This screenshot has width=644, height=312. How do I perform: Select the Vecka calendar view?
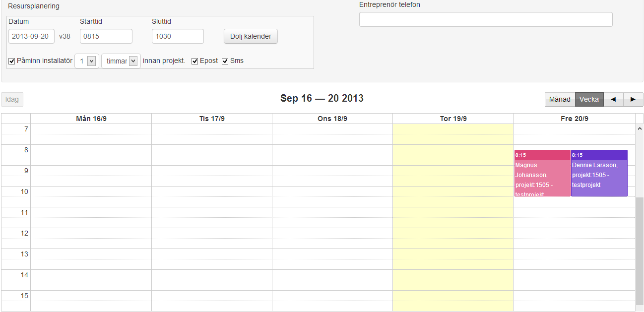pos(589,99)
